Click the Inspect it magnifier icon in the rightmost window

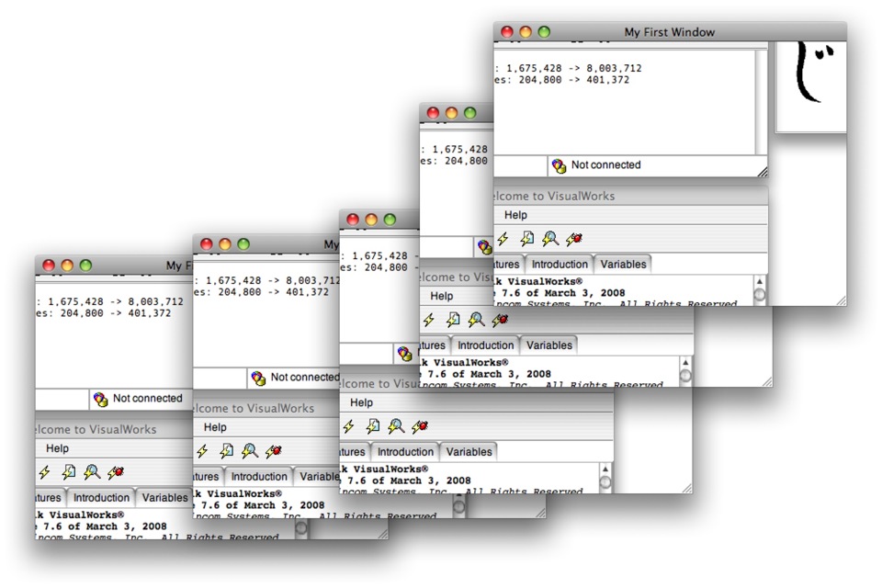tap(550, 239)
